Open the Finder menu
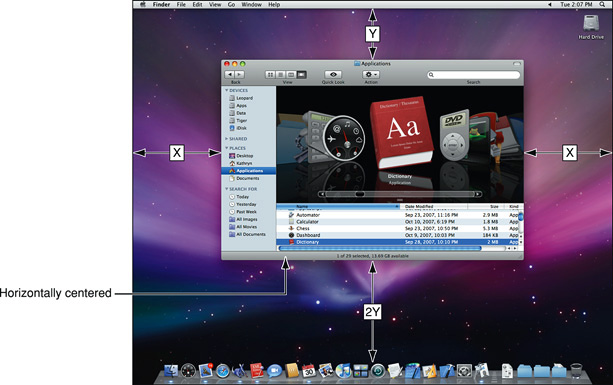This screenshot has height=385, width=613. [x=161, y=5]
